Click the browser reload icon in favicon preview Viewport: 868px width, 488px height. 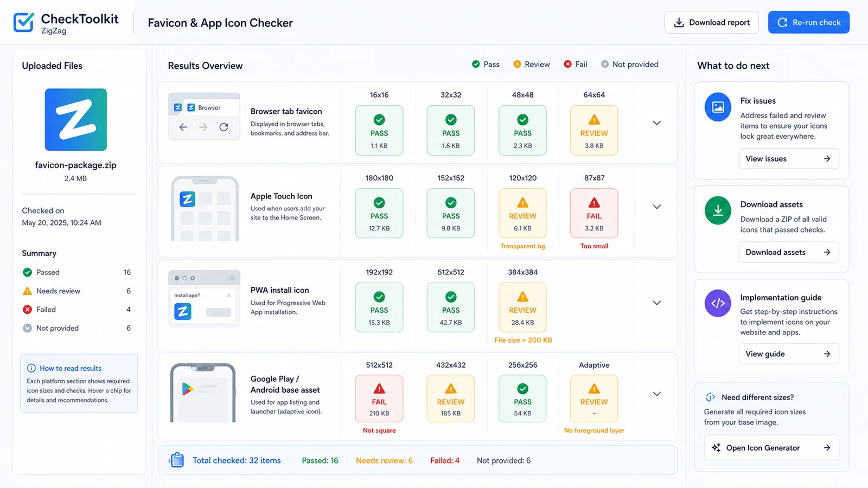point(224,127)
